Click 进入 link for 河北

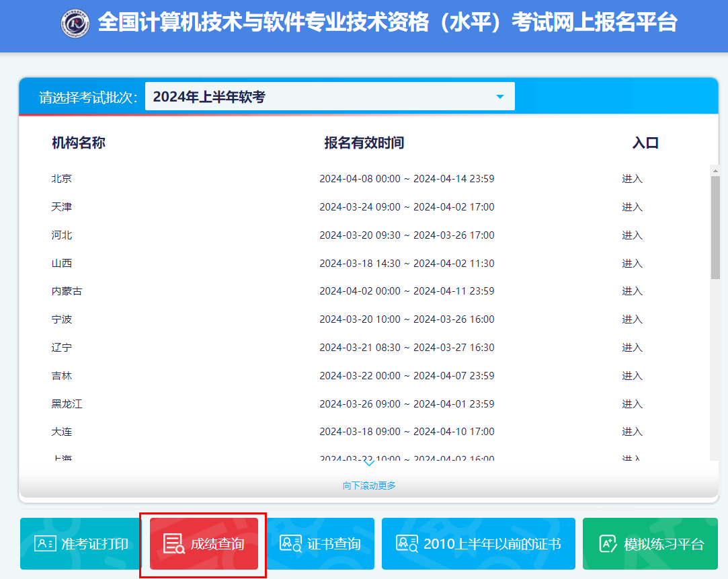tap(632, 235)
